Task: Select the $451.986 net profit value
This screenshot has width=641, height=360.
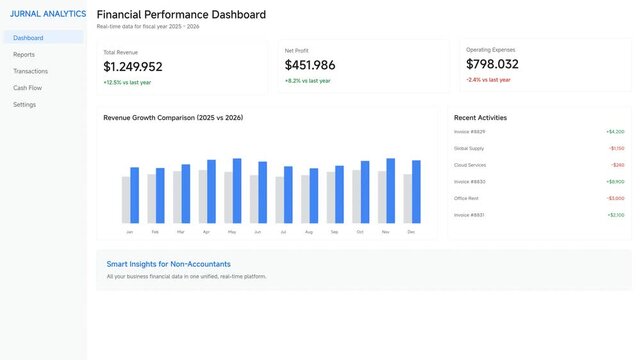Action: [310, 65]
